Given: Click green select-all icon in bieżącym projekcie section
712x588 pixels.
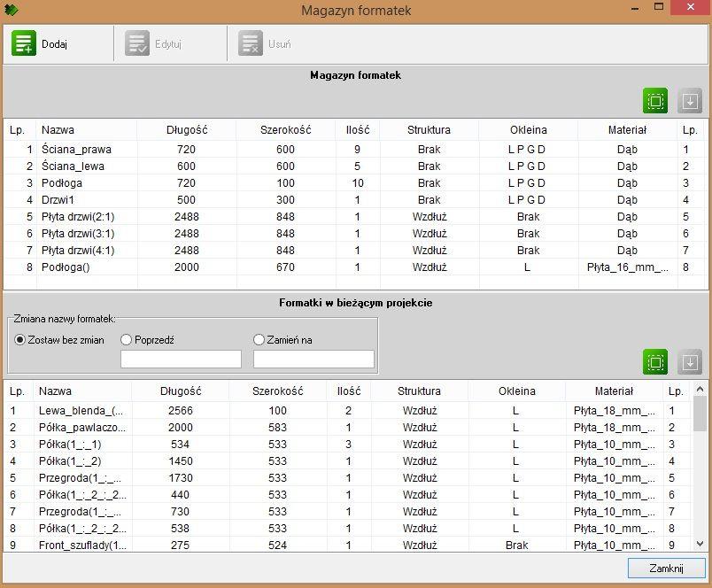Looking at the screenshot, I should (655, 362).
